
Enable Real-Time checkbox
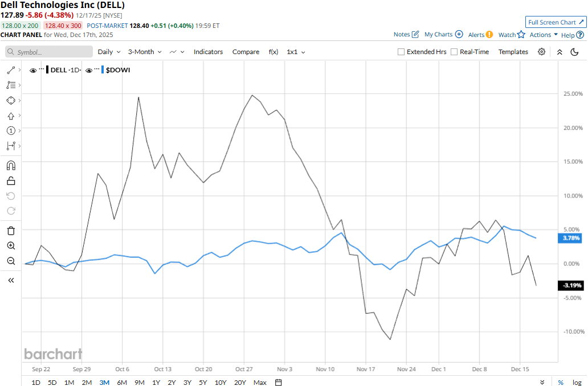454,52
